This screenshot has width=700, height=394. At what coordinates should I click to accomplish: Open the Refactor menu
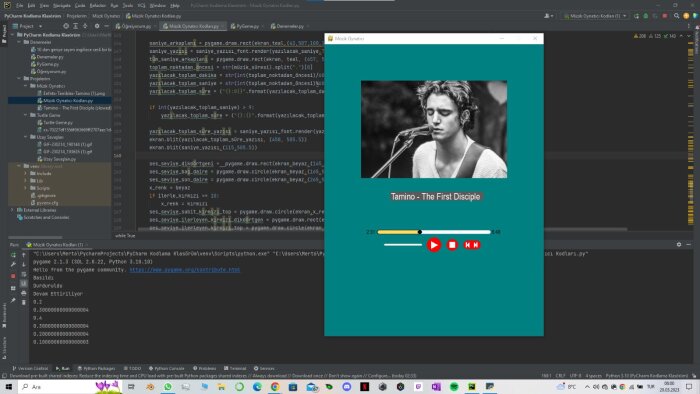click(98, 6)
